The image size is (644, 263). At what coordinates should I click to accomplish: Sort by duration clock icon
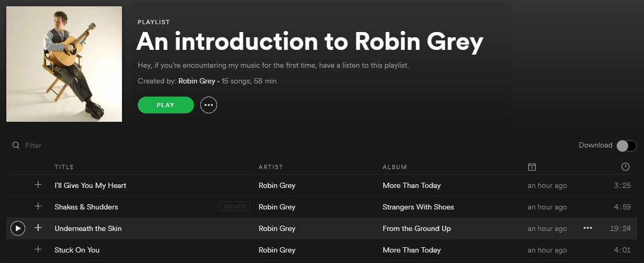(626, 167)
